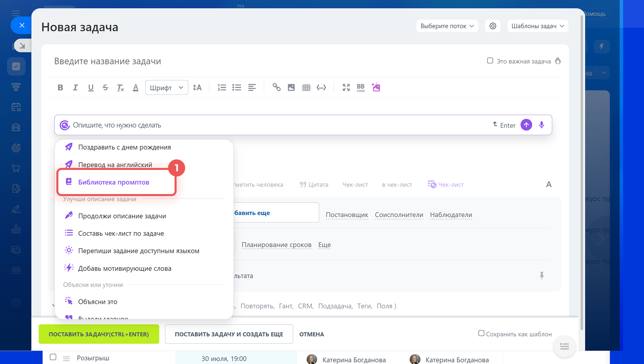Open the Шрифт font dropdown
Viewport: 644px width, 364px height.
pos(167,87)
